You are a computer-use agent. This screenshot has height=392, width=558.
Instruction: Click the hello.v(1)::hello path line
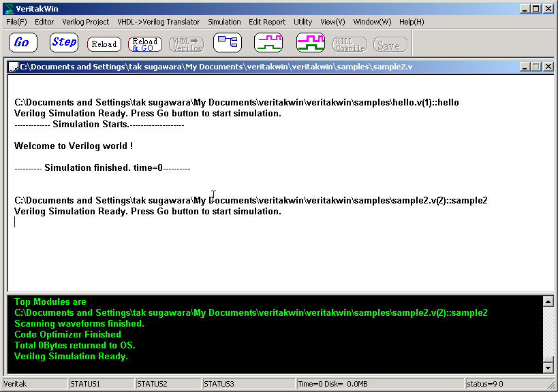236,103
